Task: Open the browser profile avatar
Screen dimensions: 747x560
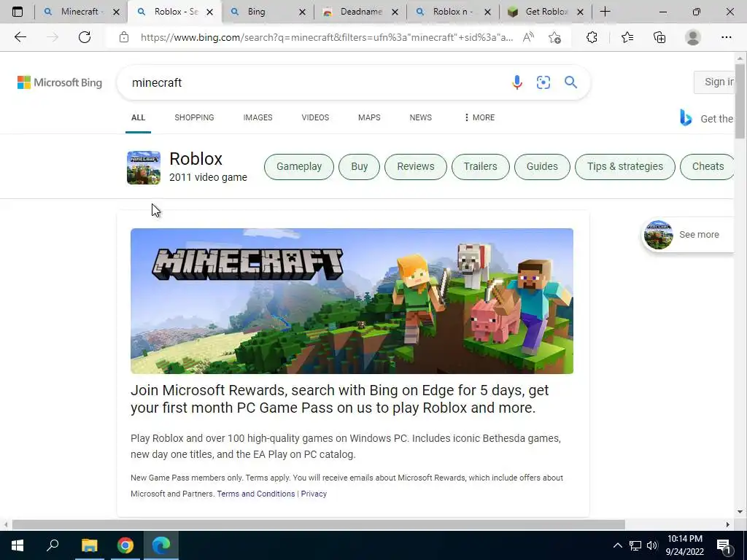Action: [x=693, y=37]
